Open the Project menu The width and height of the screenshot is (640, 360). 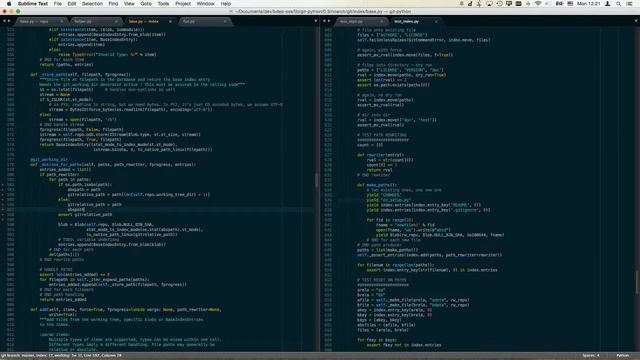pyautogui.click(x=183, y=4)
